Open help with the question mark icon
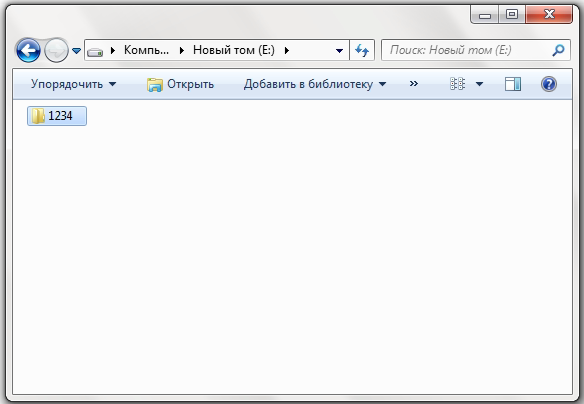Viewport: 584px width, 404px height. tap(549, 84)
